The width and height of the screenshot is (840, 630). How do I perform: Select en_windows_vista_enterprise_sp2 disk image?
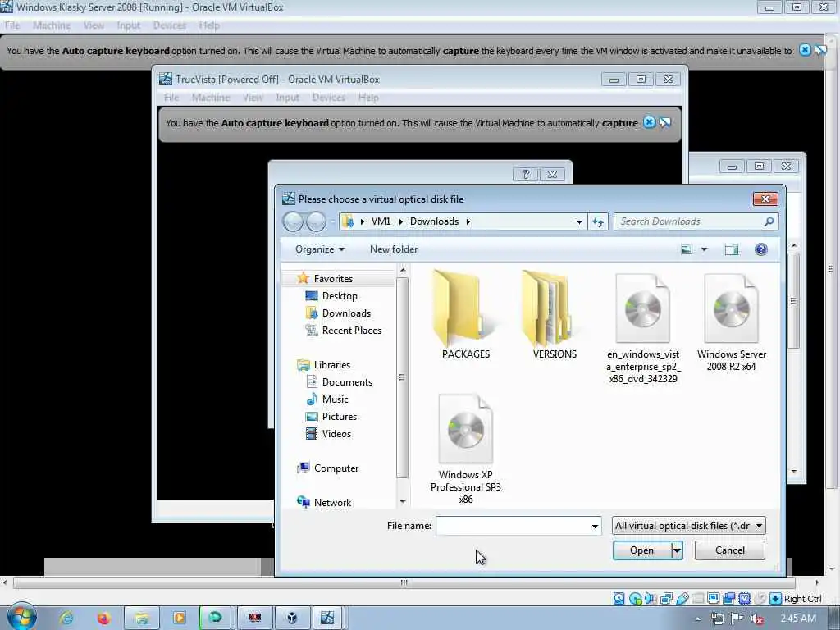tap(643, 328)
